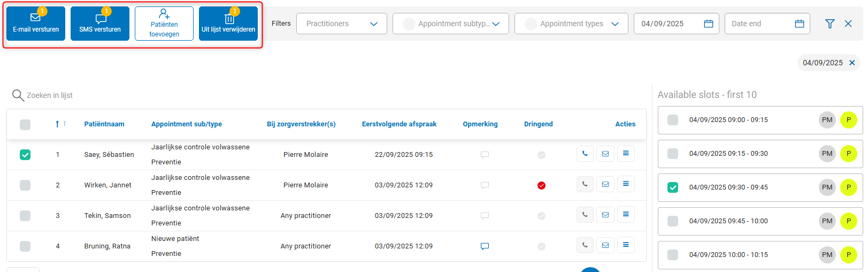Sort by Eerstvolgende afspraak column header
The image size is (868, 272).
click(x=399, y=124)
